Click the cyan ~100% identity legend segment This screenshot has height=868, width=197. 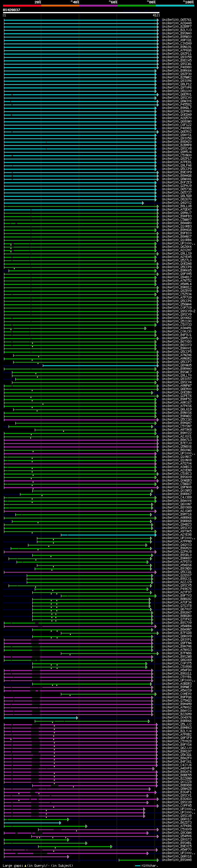pyautogui.click(x=175, y=6)
